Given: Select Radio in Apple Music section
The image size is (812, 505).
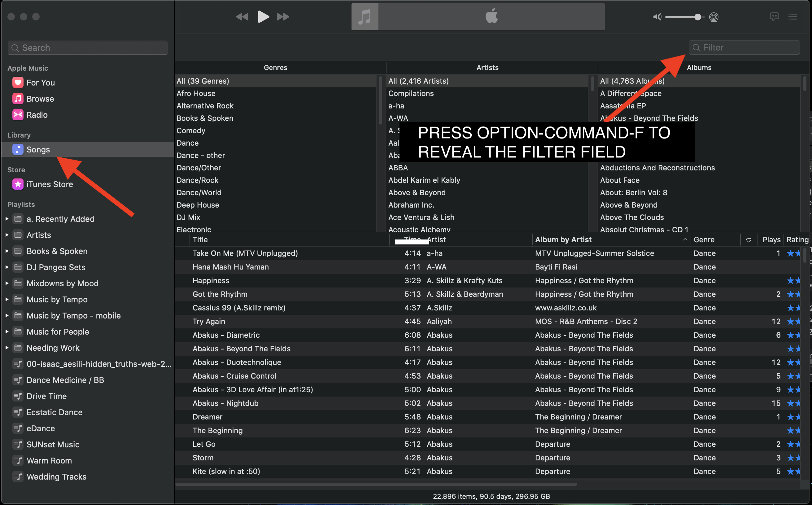Looking at the screenshot, I should pos(37,115).
